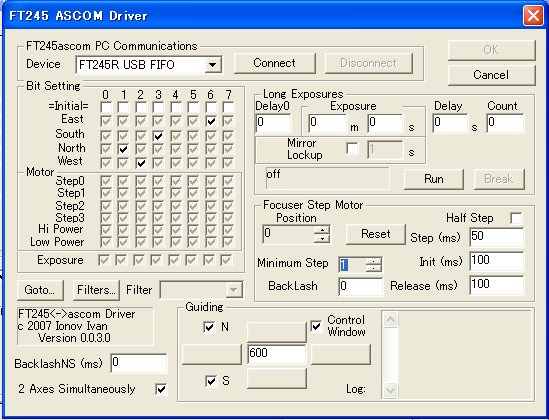Reset the focuser position
549x420 pixels.
point(376,234)
